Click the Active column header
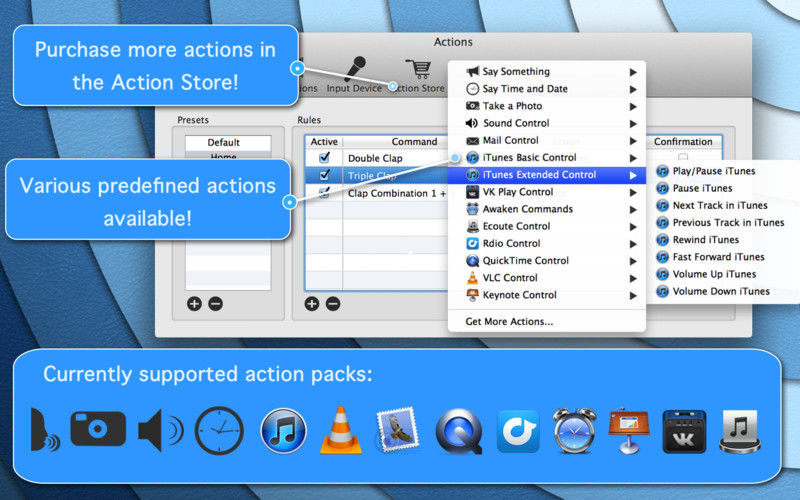This screenshot has width=800, height=500. [324, 142]
